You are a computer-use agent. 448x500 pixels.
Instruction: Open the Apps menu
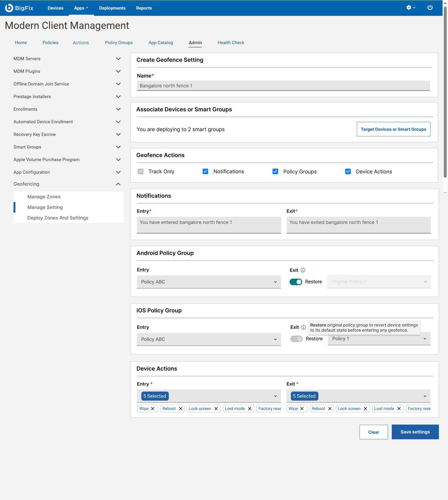pyautogui.click(x=81, y=8)
